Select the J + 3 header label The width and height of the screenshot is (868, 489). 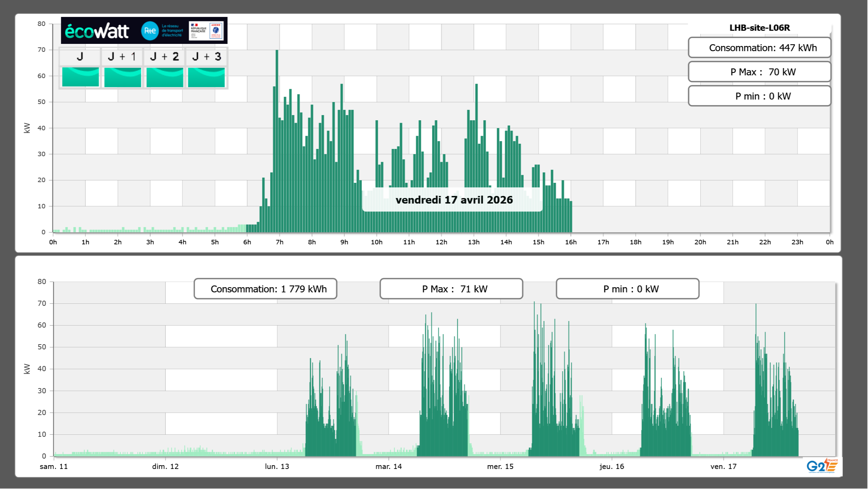point(206,57)
